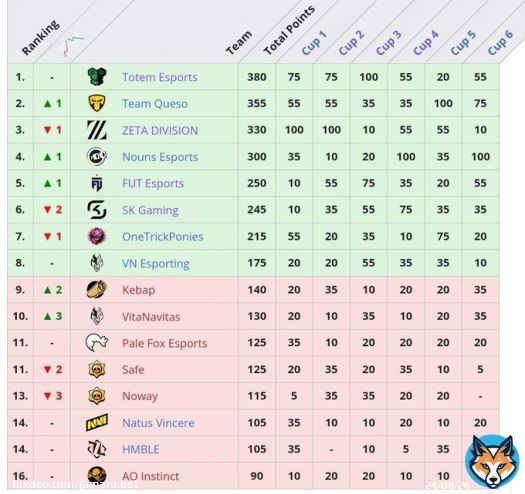Screen dimensions: 525x494
Task: Click the Ranking column header
Action: point(41,38)
